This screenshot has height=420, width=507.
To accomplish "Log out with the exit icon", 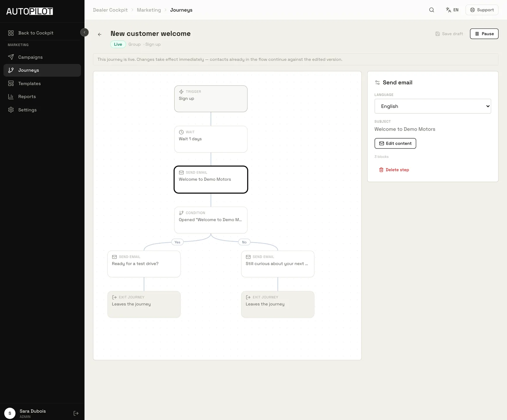I will pyautogui.click(x=76, y=413).
